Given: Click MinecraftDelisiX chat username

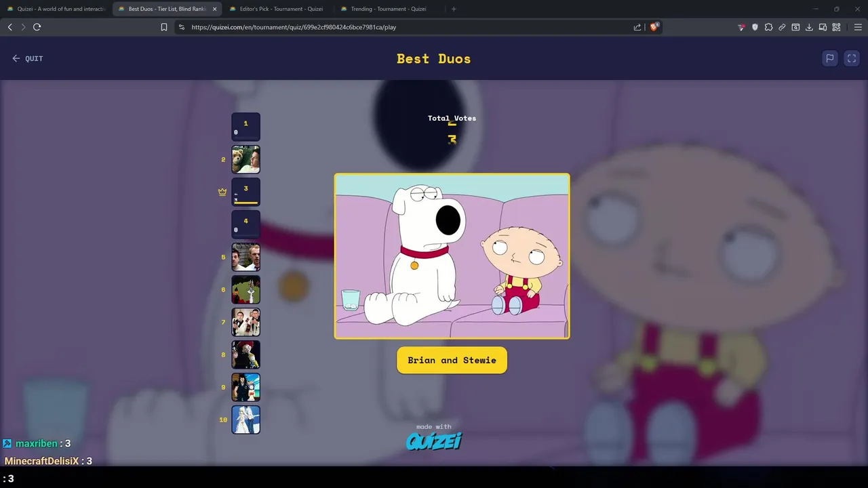Looking at the screenshot, I should pyautogui.click(x=42, y=461).
